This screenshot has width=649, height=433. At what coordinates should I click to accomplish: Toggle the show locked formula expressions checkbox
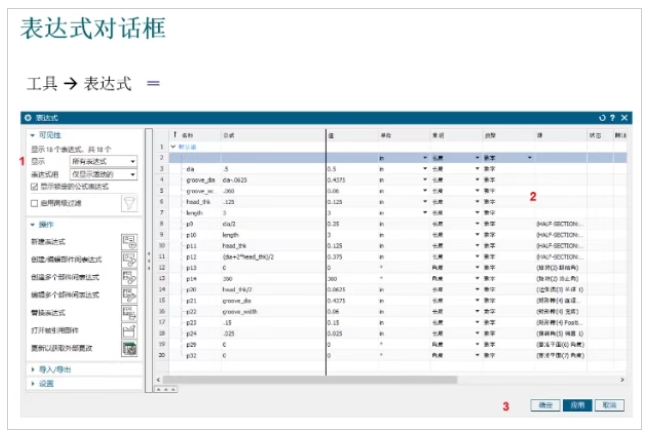[34, 187]
